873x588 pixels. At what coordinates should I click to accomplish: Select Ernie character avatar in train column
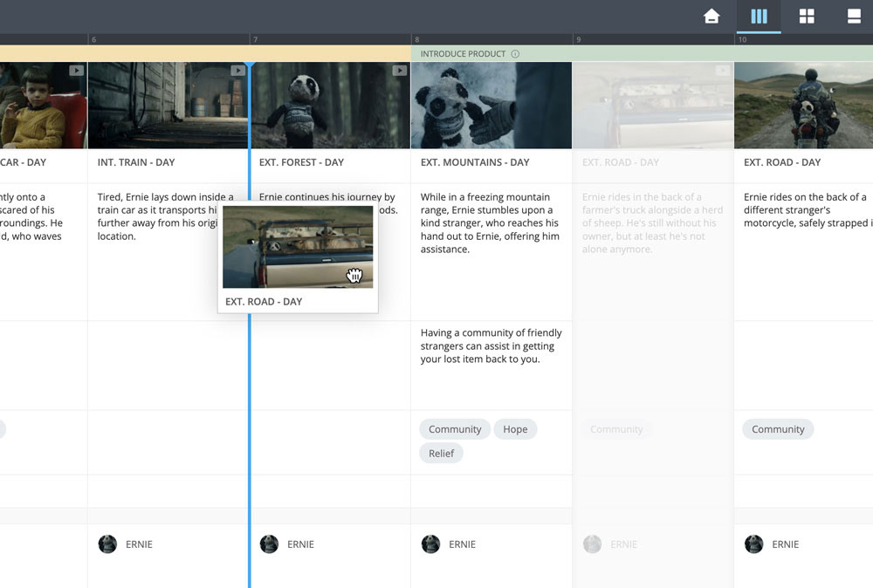(x=107, y=544)
